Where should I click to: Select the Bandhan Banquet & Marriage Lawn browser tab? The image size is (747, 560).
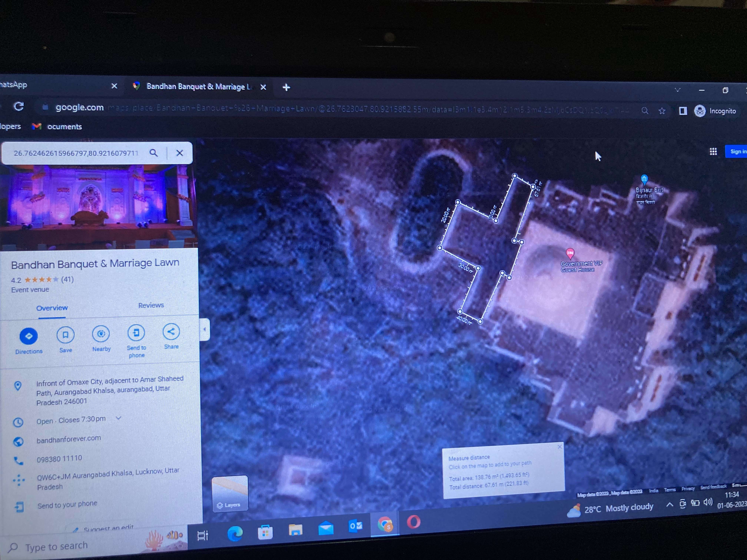[x=199, y=87]
